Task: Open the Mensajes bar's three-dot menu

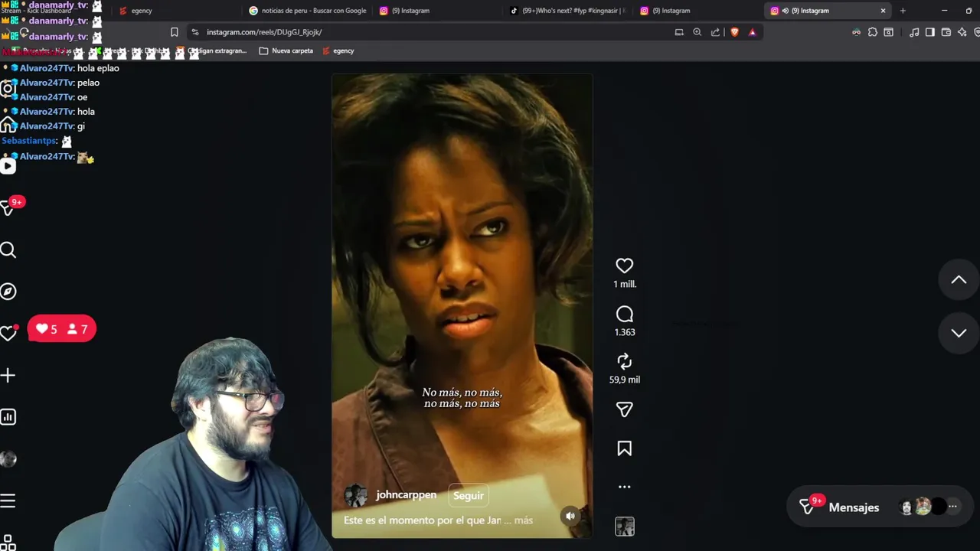Action: pyautogui.click(x=952, y=507)
